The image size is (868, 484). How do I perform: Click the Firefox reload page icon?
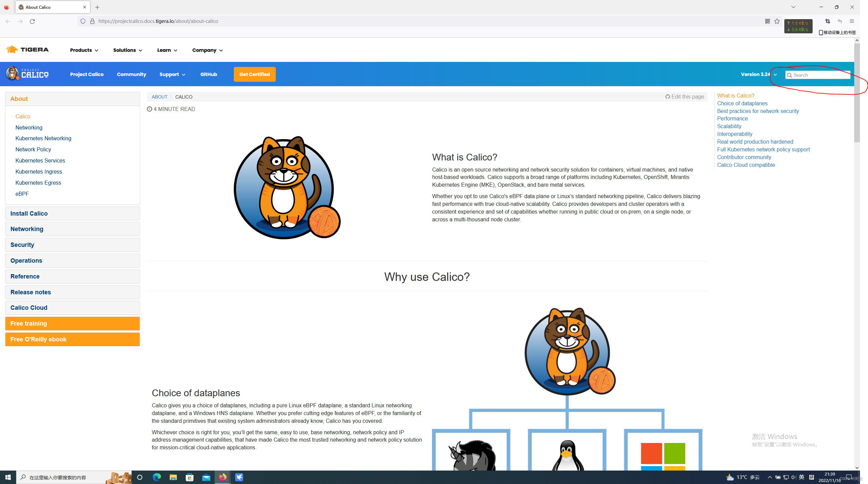click(x=32, y=21)
